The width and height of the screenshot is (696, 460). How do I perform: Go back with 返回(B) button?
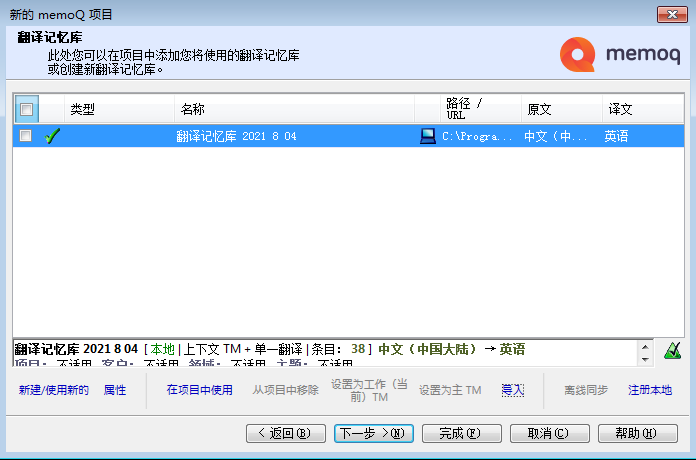point(286,433)
